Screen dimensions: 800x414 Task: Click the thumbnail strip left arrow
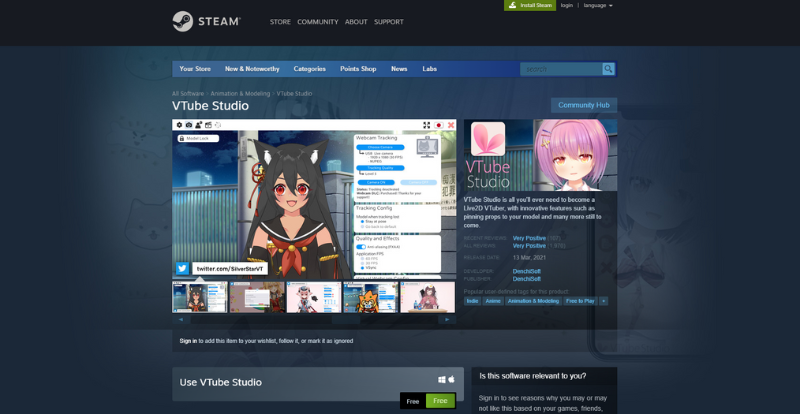click(181, 320)
